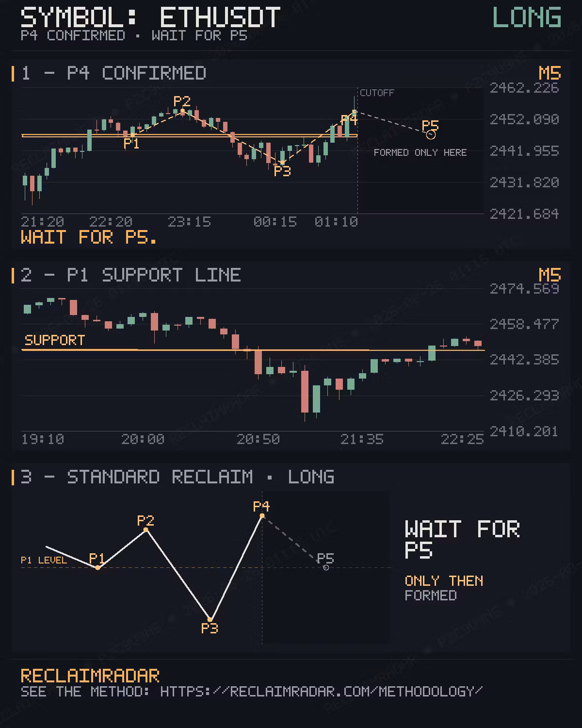
Task: Click the 22:20 time label
Action: [111, 222]
